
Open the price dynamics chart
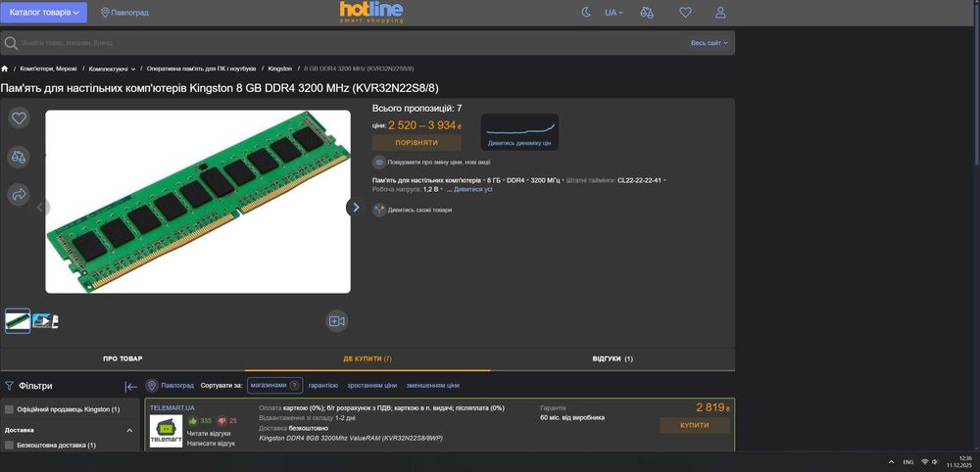519,132
